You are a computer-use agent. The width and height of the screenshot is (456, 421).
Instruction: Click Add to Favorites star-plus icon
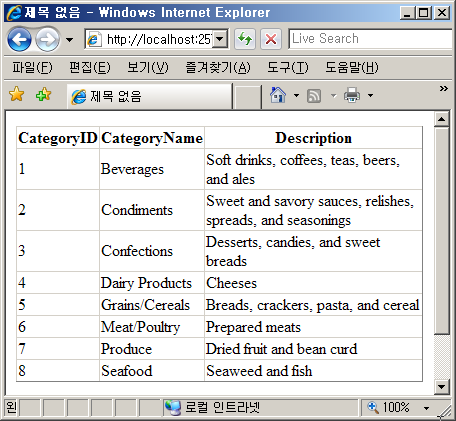click(x=43, y=95)
